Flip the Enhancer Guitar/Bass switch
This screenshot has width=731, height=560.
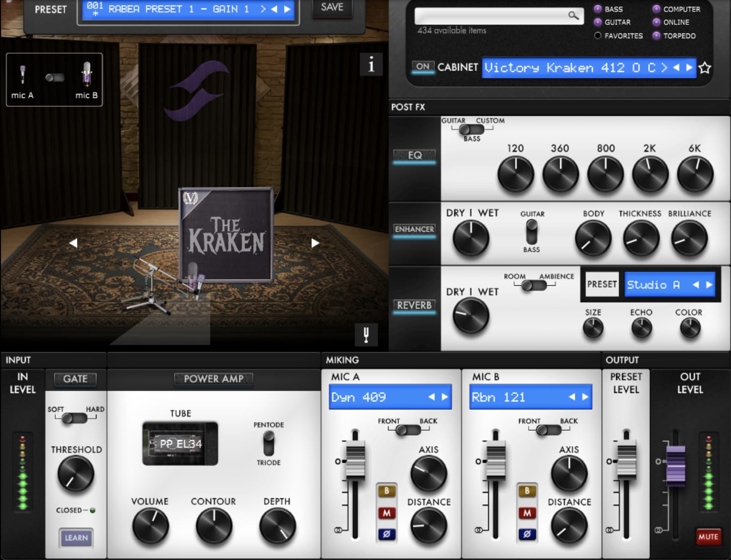coord(532,232)
